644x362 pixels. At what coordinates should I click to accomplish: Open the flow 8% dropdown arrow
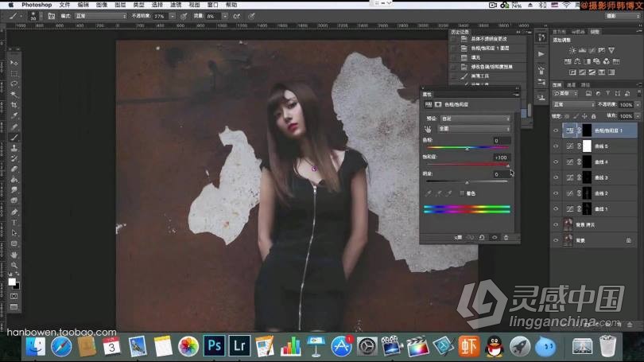(x=225, y=16)
